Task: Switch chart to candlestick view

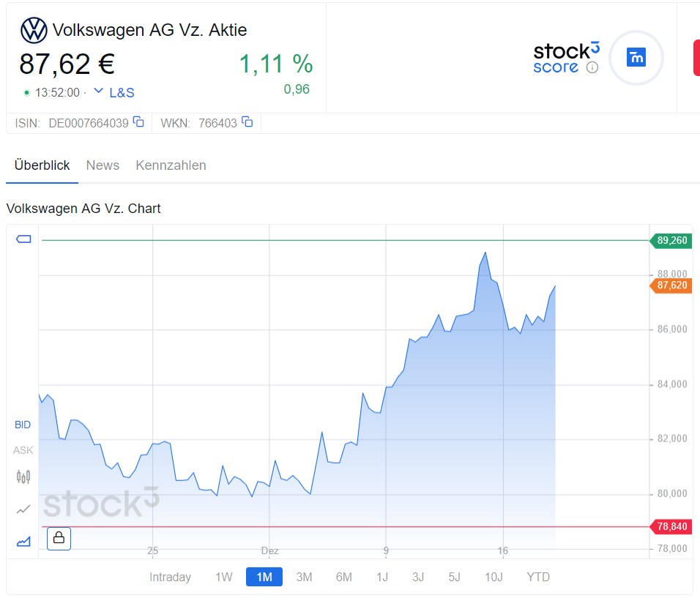Action: 23,477
